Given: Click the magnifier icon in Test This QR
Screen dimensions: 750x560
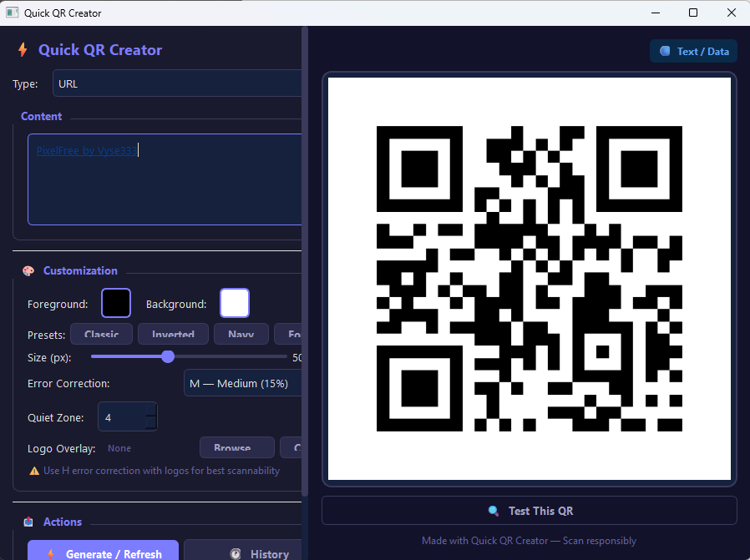Looking at the screenshot, I should click(493, 511).
